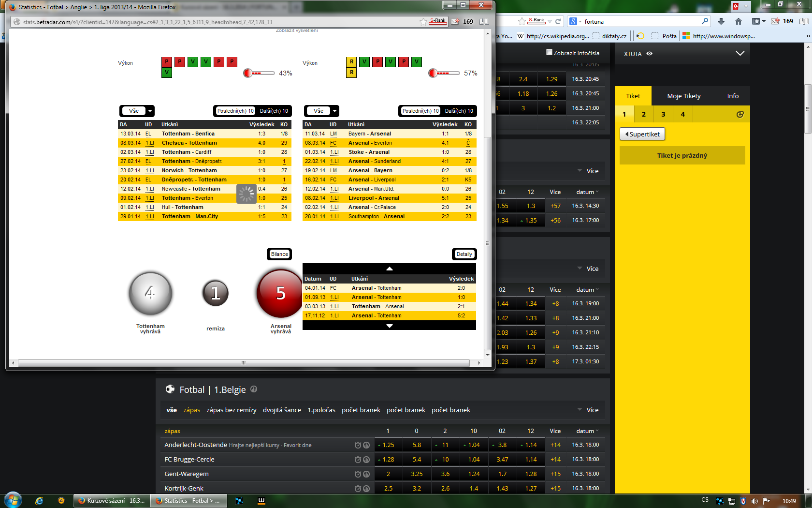812x508 pixels.
Task: Enable Zobrazit infočísla checkbox
Action: click(x=549, y=52)
